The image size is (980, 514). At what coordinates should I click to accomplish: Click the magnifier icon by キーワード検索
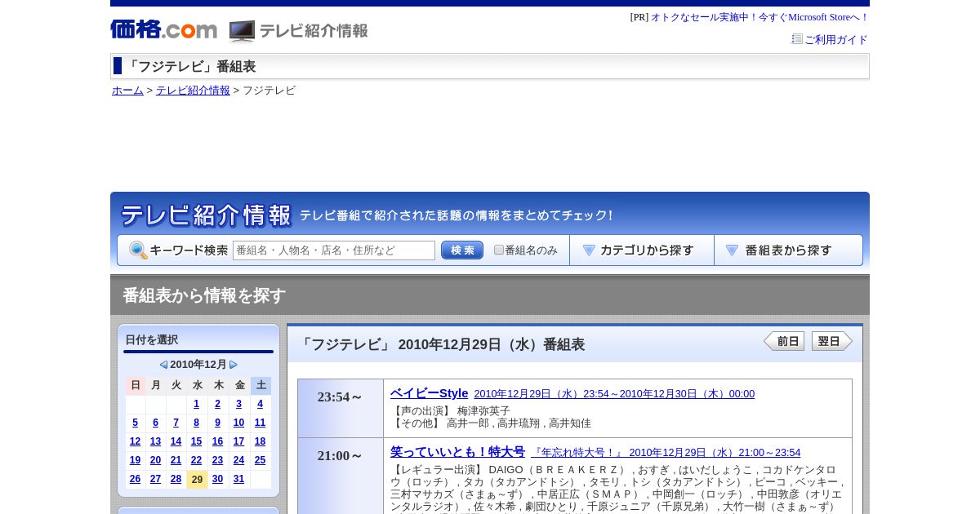point(138,250)
